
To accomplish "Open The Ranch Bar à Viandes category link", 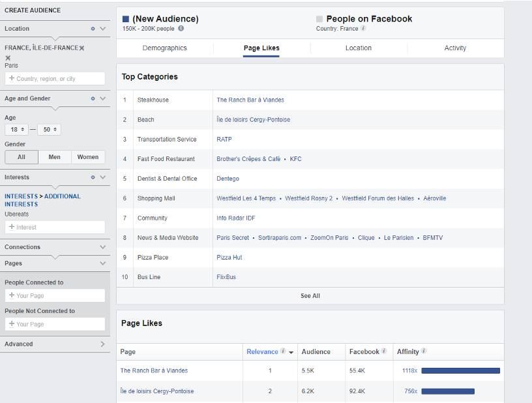I will click(x=250, y=100).
